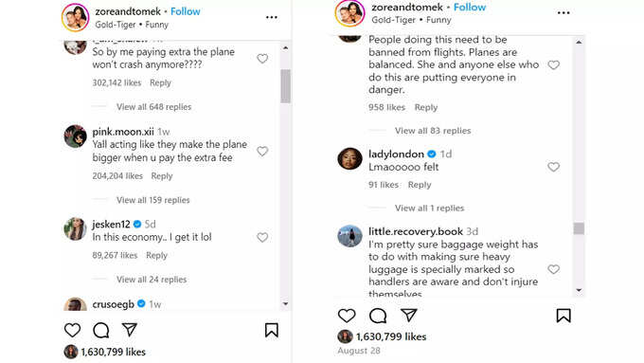Bookmark the post in the right panel
Screen dimensions: 644x363
click(563, 316)
